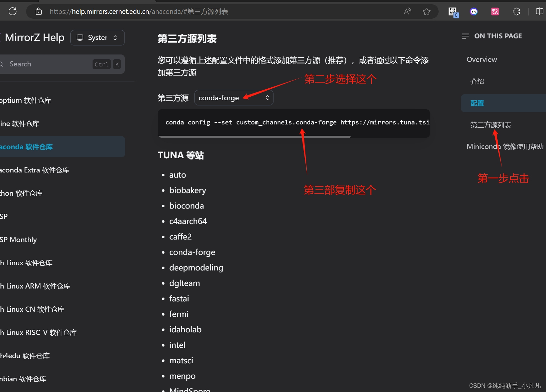Open Read Aloud icon in address bar
The image size is (546, 392).
click(407, 12)
